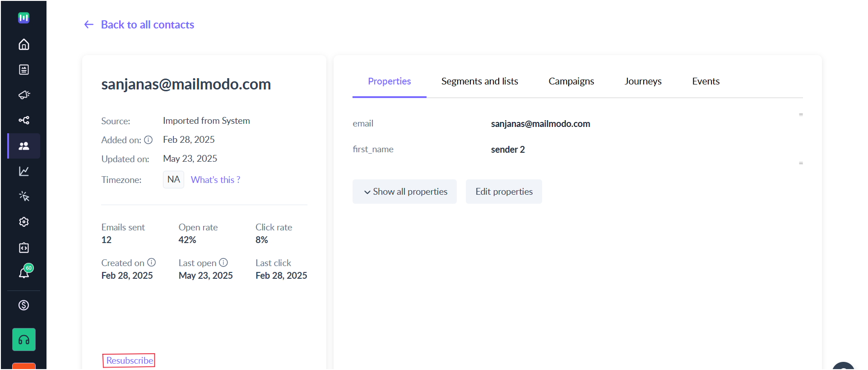
Task: Click the Edit properties button
Action: pos(504,192)
